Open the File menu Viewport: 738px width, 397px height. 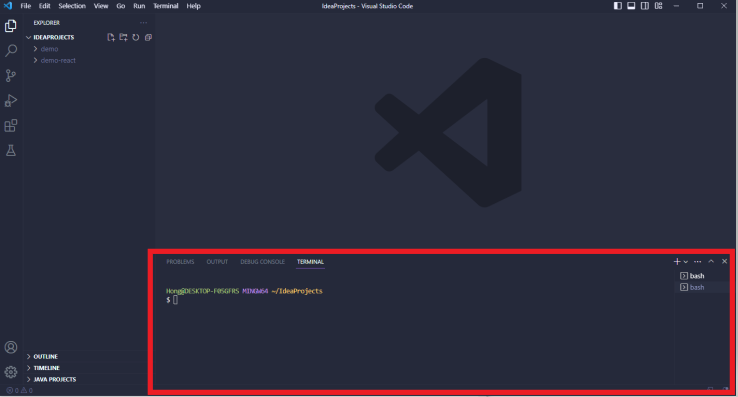pos(25,6)
